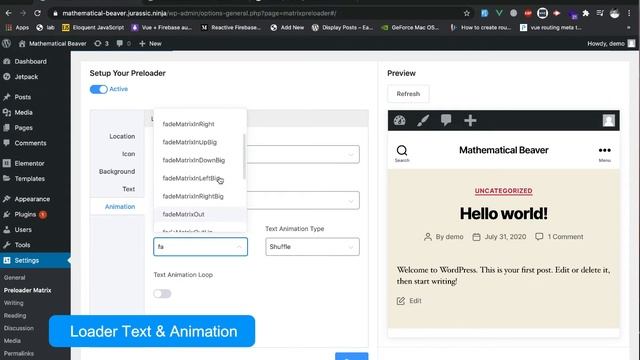Viewport: 640px width, 360px height.
Task: Open Text Animation Type Shuffle dropdown
Action: [312, 247]
